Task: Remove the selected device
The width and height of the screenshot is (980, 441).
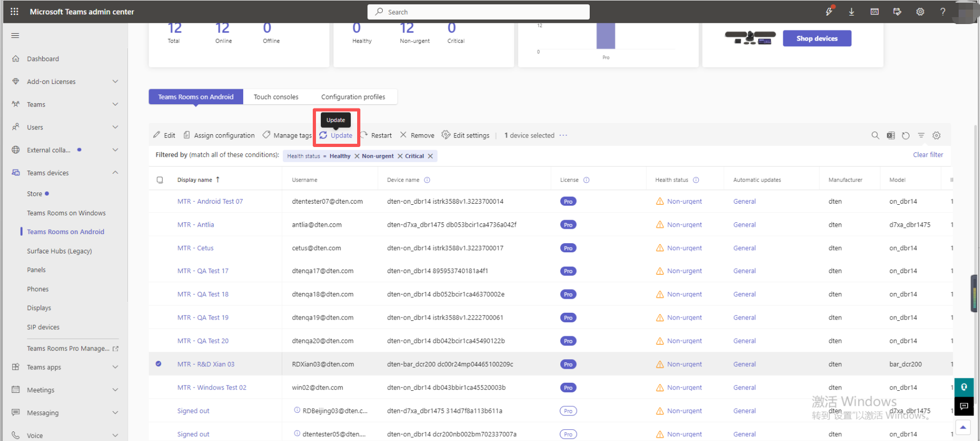Action: point(417,135)
